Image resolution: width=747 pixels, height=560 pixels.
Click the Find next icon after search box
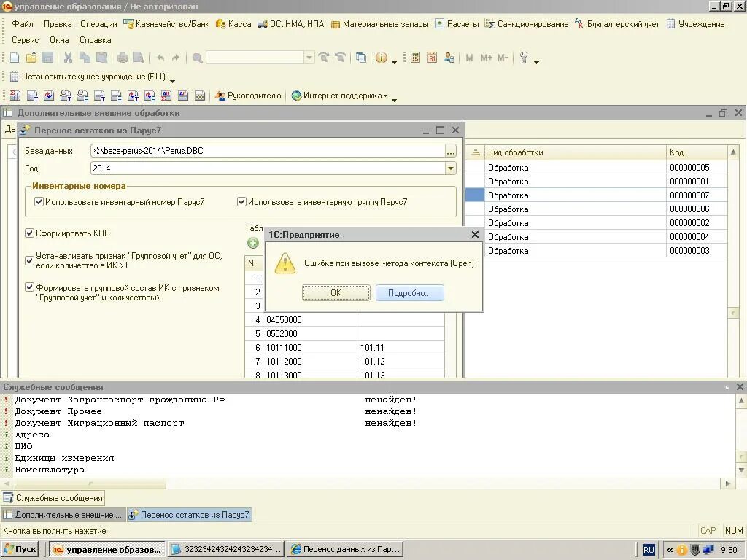tap(324, 58)
